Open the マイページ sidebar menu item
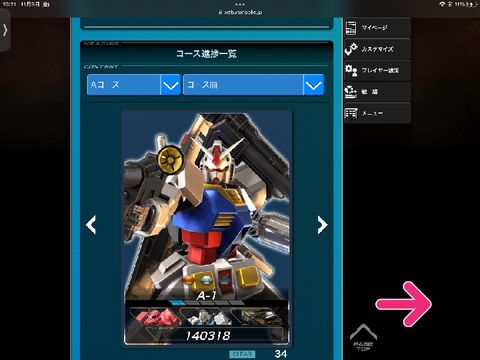 [x=377, y=28]
